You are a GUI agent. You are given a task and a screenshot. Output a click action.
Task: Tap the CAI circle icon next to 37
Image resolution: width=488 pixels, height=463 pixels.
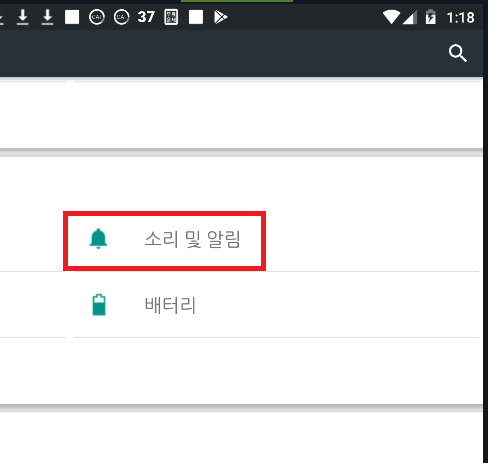(x=121, y=17)
